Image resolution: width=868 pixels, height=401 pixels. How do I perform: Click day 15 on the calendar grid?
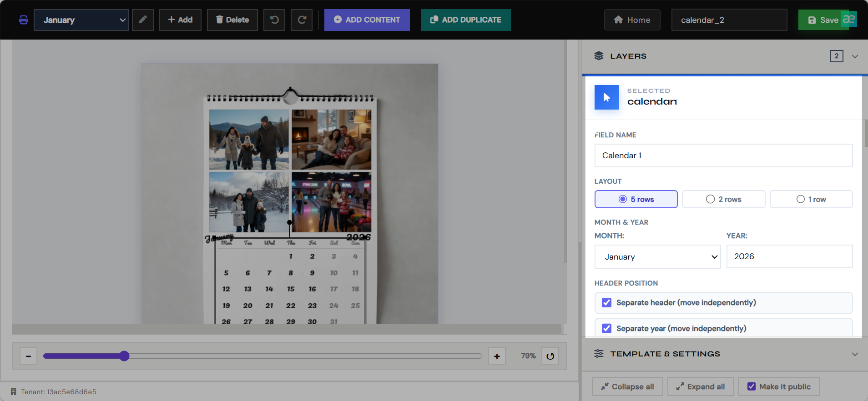pyautogui.click(x=291, y=289)
